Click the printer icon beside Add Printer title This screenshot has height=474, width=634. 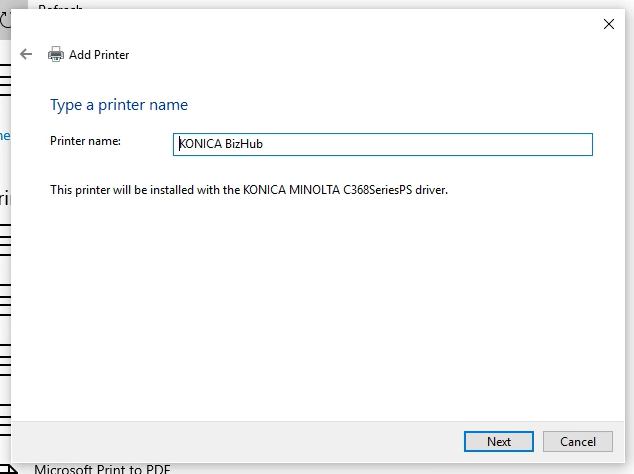[x=56, y=55]
